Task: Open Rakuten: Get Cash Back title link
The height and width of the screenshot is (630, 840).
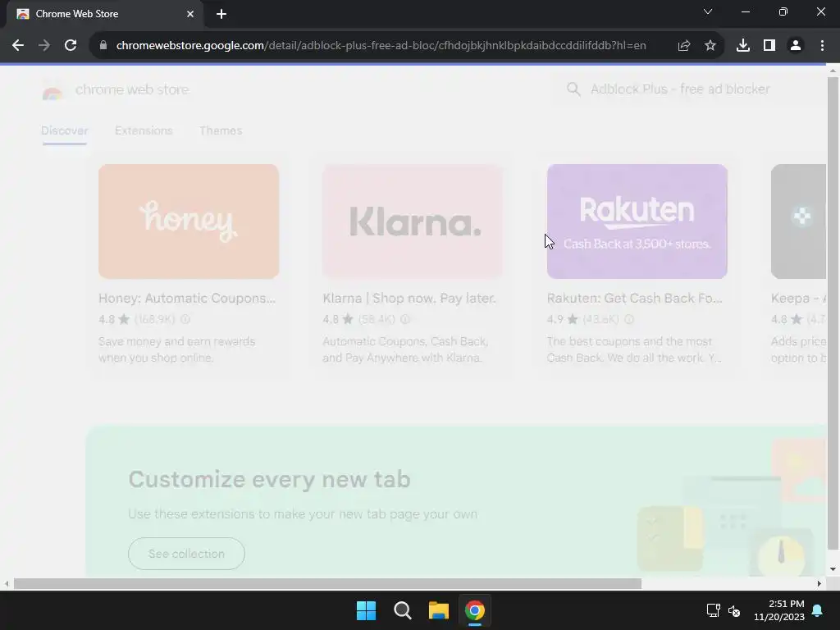Action: point(634,299)
